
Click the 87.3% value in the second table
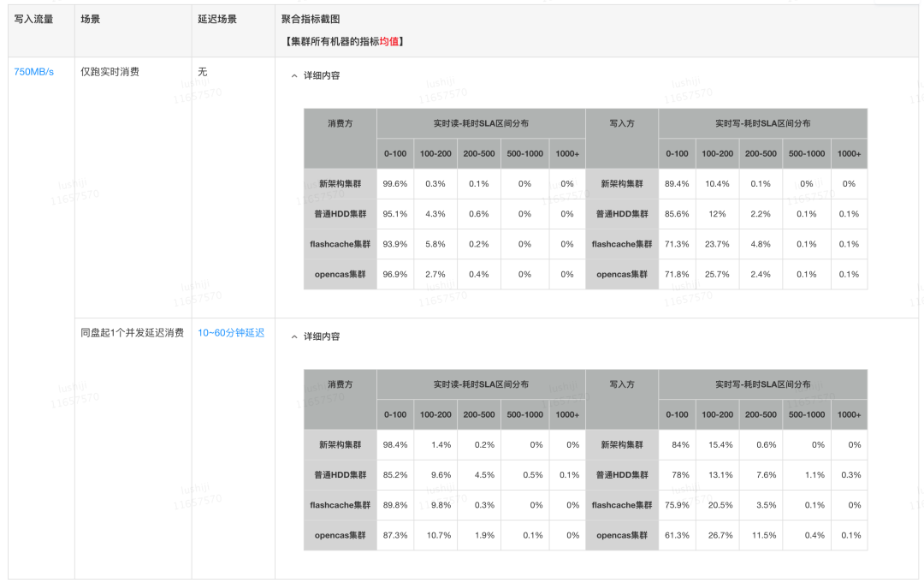click(x=394, y=535)
